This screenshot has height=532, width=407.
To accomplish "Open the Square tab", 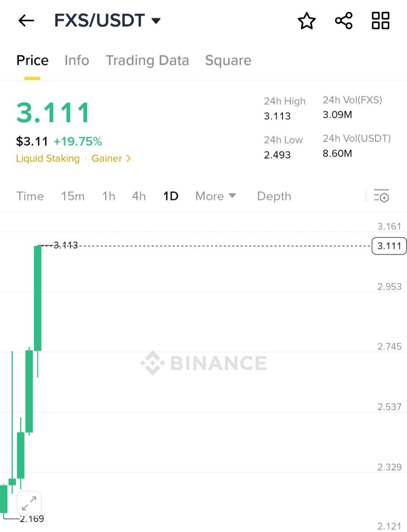I will click(x=228, y=61).
